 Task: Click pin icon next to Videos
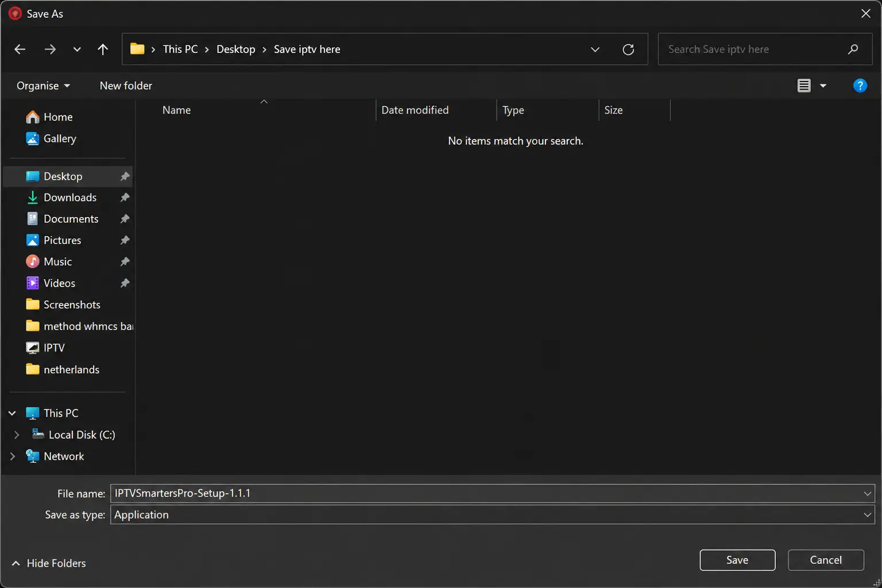(125, 283)
